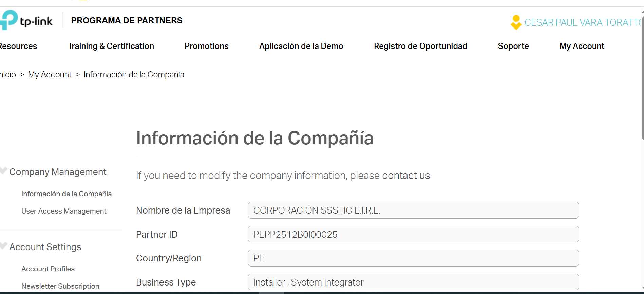Open the Training & Certification menu
The height and width of the screenshot is (294, 644).
pos(111,46)
